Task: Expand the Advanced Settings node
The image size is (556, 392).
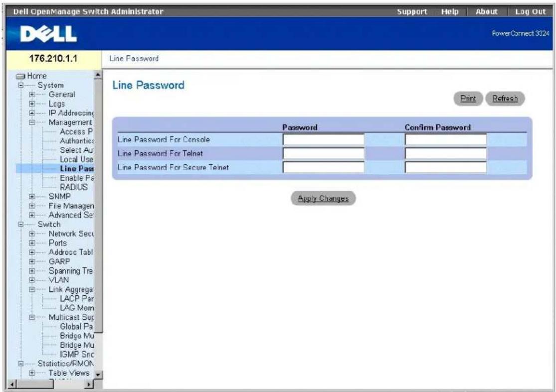Action: click(x=32, y=215)
